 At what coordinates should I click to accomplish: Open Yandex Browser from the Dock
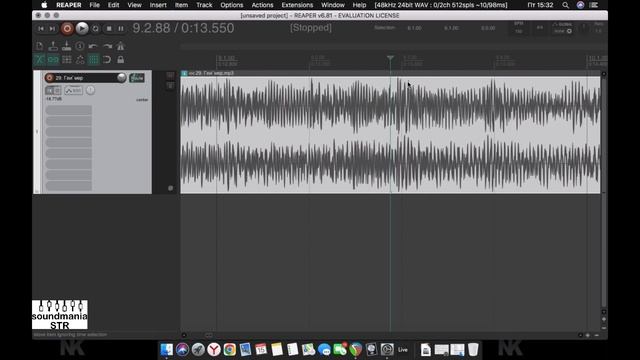pos(214,349)
